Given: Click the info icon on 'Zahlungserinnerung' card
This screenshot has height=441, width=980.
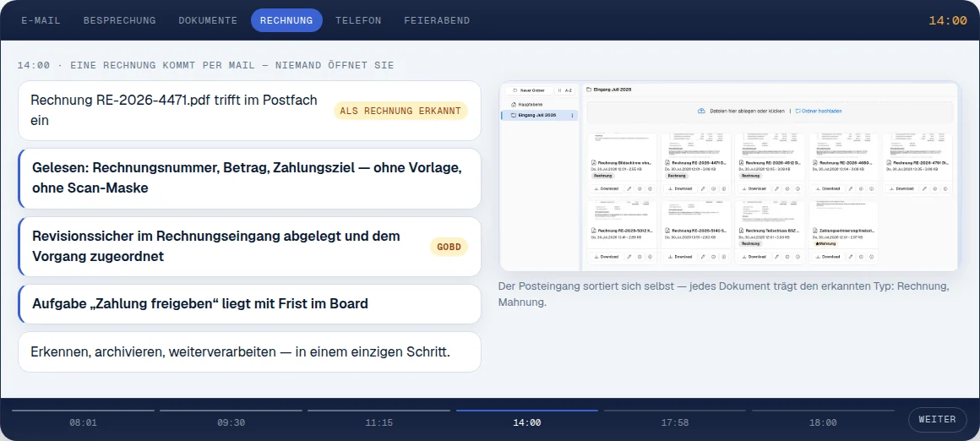Looking at the screenshot, I should 871,257.
